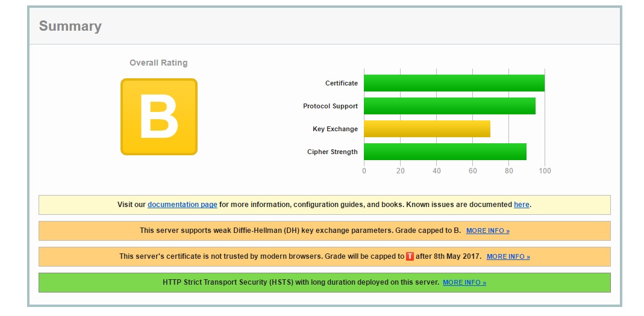Image resolution: width=644 pixels, height=316 pixels.
Task: Click the Cipher Strength chart label
Action: [x=333, y=152]
